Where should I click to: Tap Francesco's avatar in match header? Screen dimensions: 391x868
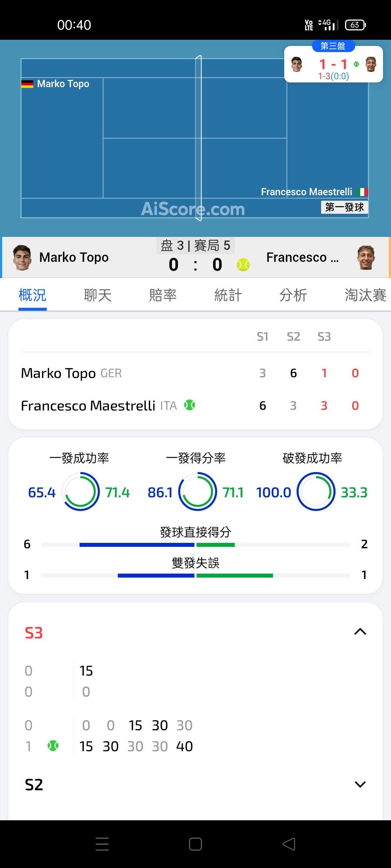(366, 258)
